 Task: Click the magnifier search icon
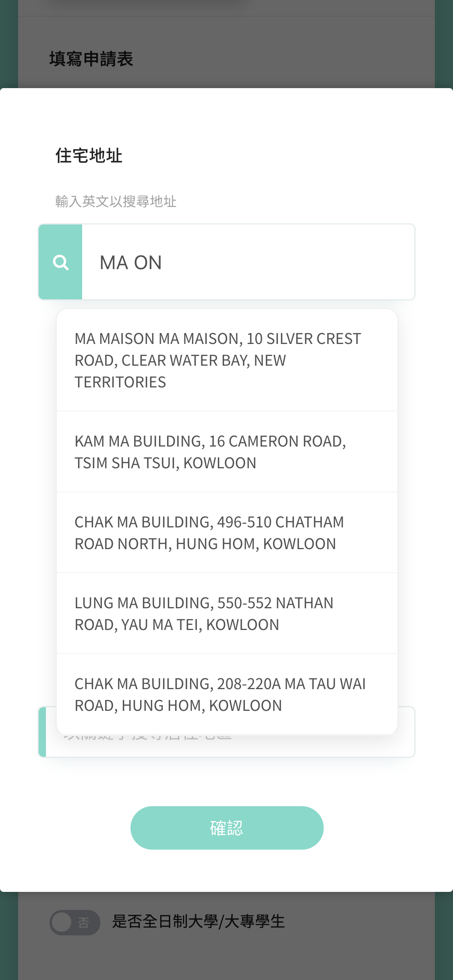tap(60, 262)
